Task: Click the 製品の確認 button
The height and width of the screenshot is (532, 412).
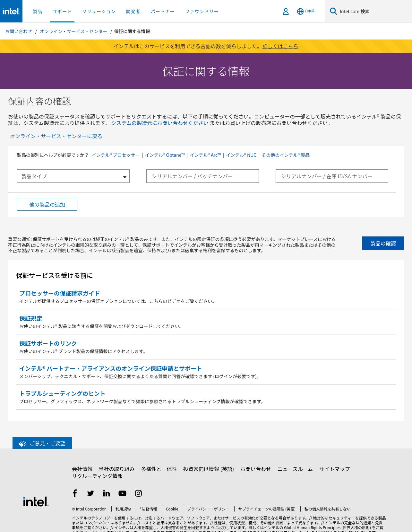Action: pyautogui.click(x=383, y=243)
